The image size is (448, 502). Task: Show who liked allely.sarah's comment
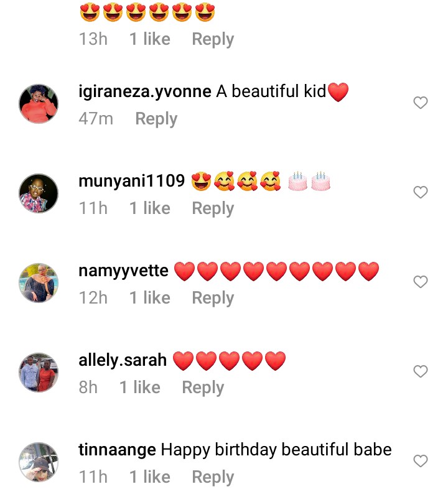tap(139, 388)
